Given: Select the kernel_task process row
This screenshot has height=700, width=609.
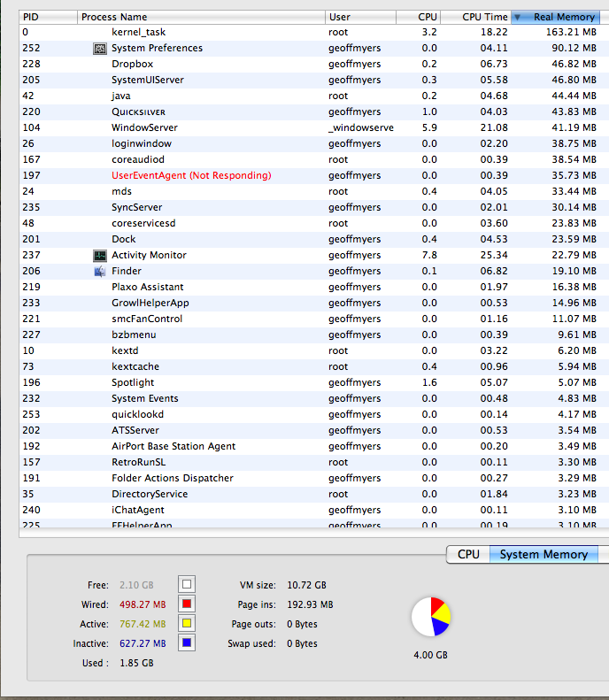Looking at the screenshot, I should (x=314, y=32).
